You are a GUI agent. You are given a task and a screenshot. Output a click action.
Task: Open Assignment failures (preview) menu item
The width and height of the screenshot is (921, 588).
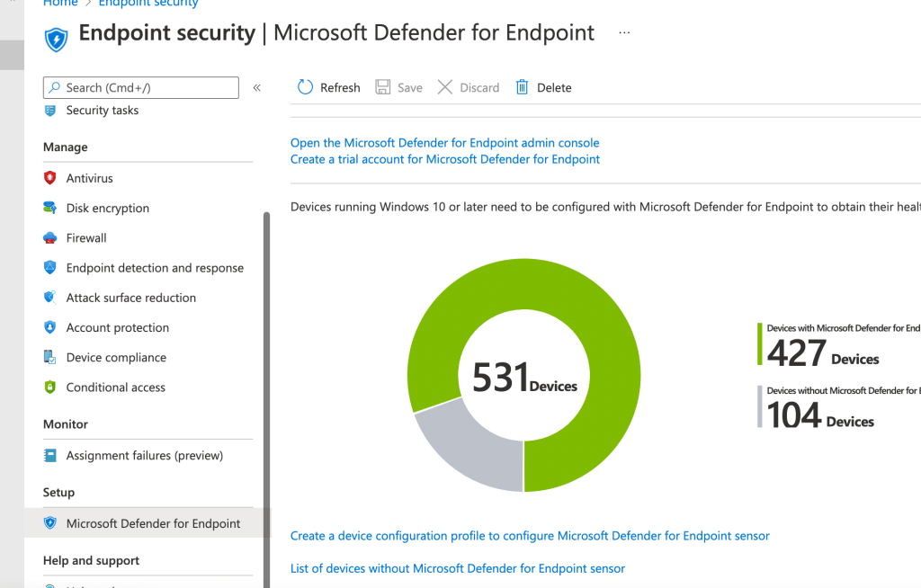tap(144, 456)
